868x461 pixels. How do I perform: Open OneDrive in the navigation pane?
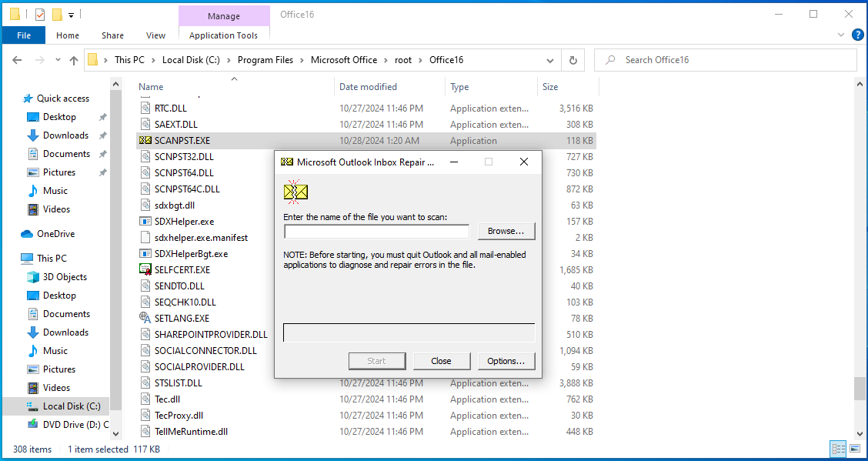(x=55, y=233)
